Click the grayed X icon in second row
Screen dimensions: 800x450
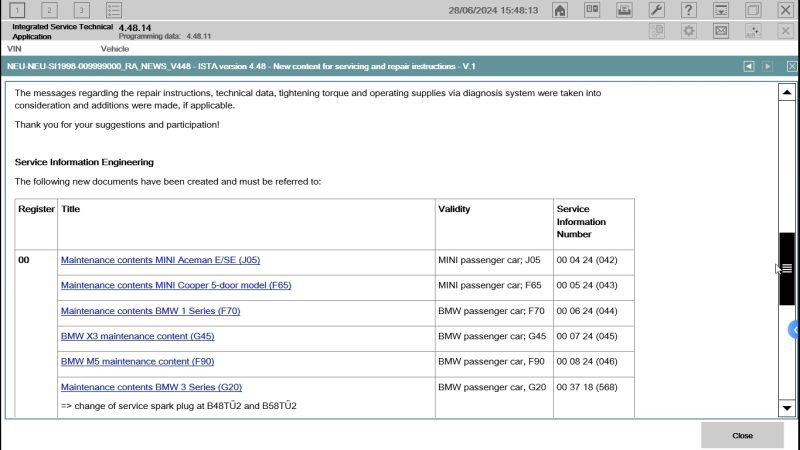786,31
